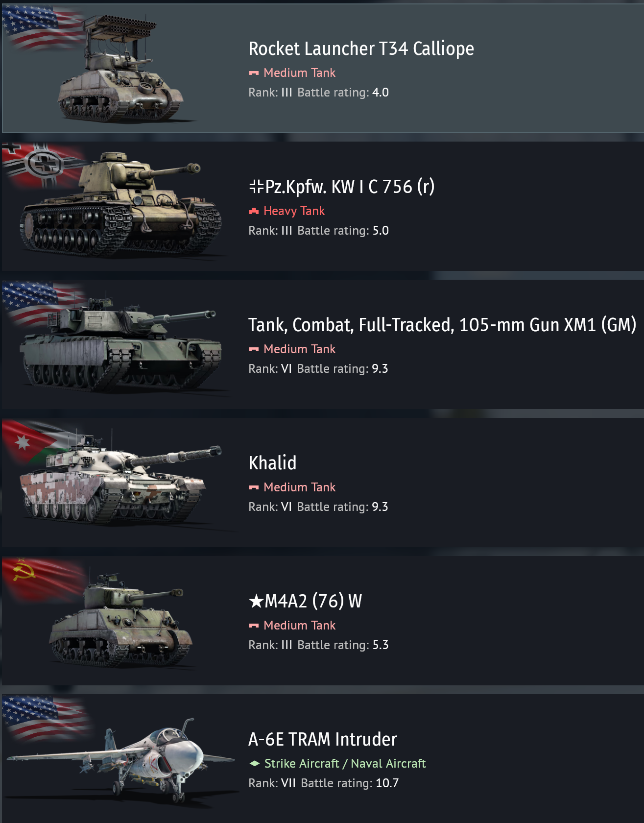Viewport: 644px width, 823px height.
Task: Click the green aircraft icon beside Strike Aircraft
Action: click(x=254, y=763)
